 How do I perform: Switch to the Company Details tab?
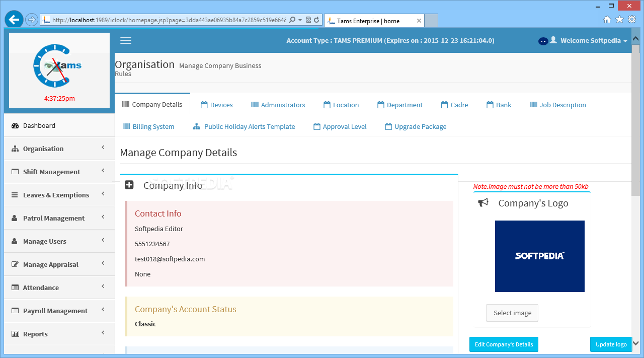(x=152, y=104)
